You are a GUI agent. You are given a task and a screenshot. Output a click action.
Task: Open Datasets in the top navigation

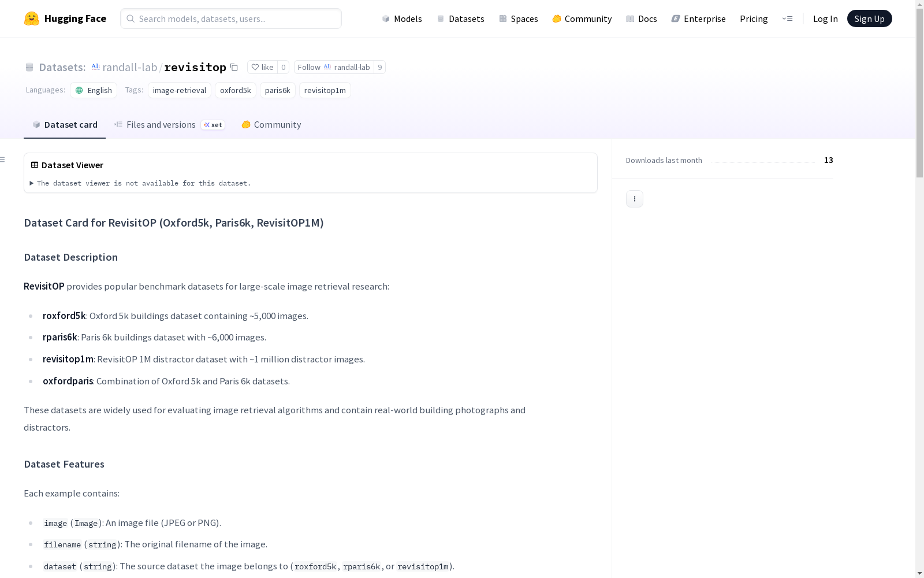tap(460, 18)
